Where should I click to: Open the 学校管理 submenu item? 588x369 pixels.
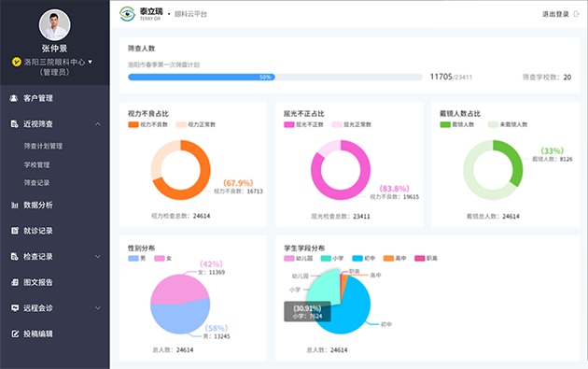[x=36, y=164]
